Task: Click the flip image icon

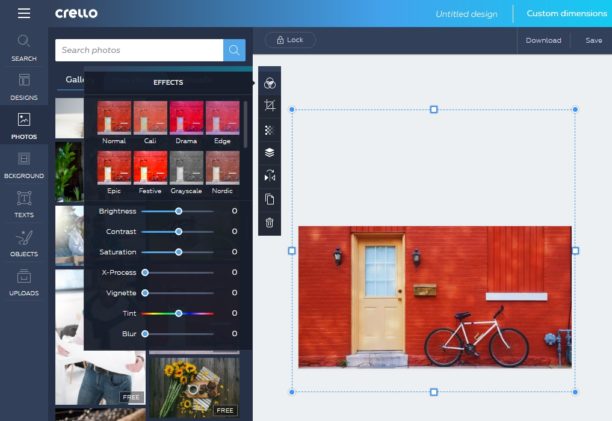Action: click(269, 176)
